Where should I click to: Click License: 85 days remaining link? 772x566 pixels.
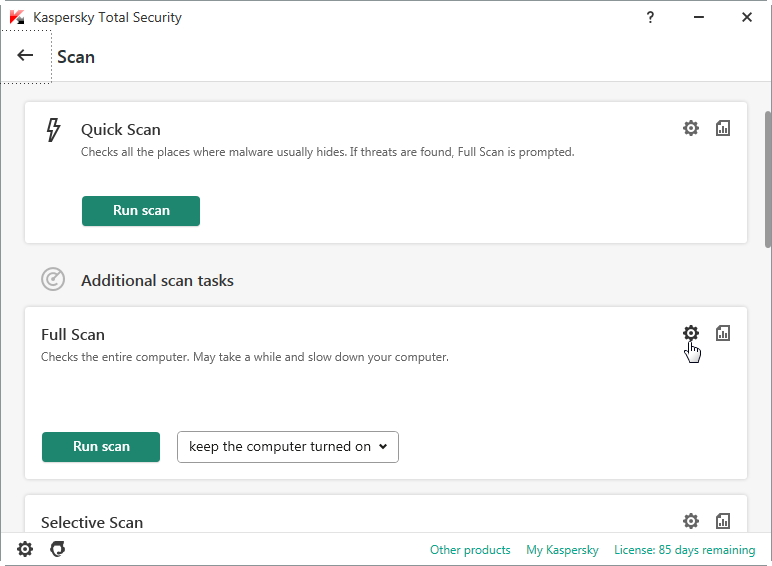click(x=684, y=550)
